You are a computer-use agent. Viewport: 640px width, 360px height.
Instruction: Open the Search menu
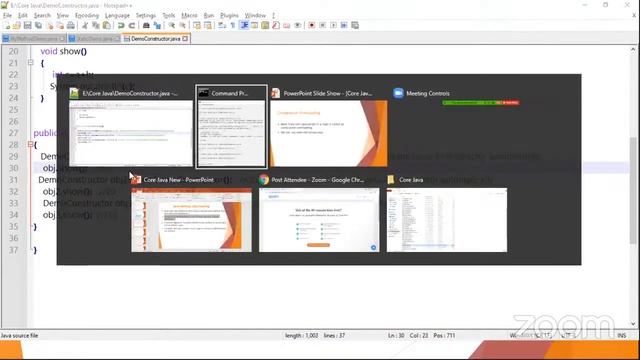(x=42, y=15)
